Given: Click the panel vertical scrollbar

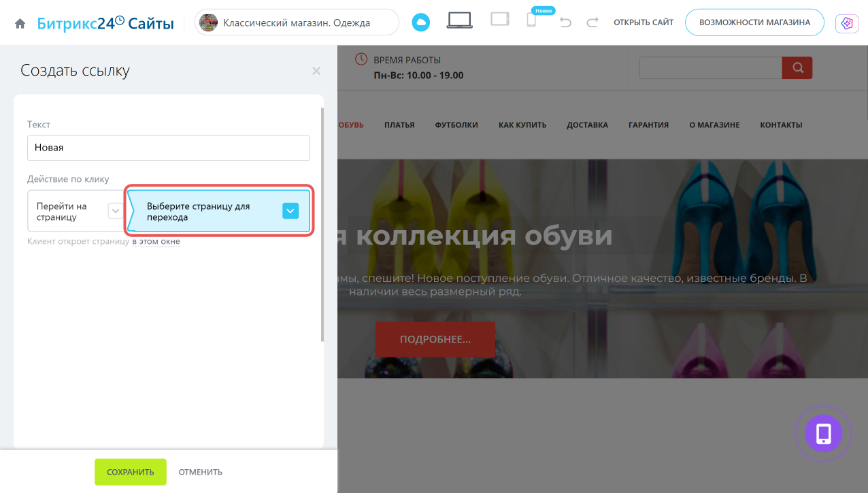Looking at the screenshot, I should coord(322,225).
